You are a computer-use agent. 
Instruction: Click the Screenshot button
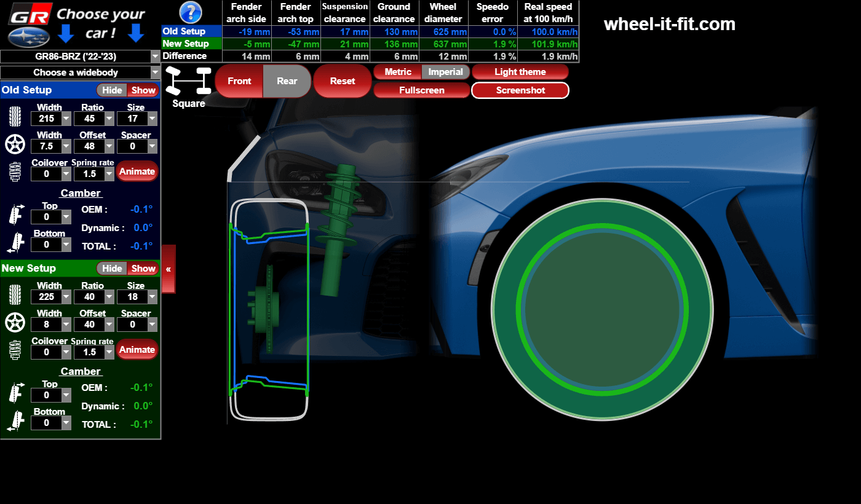point(520,90)
